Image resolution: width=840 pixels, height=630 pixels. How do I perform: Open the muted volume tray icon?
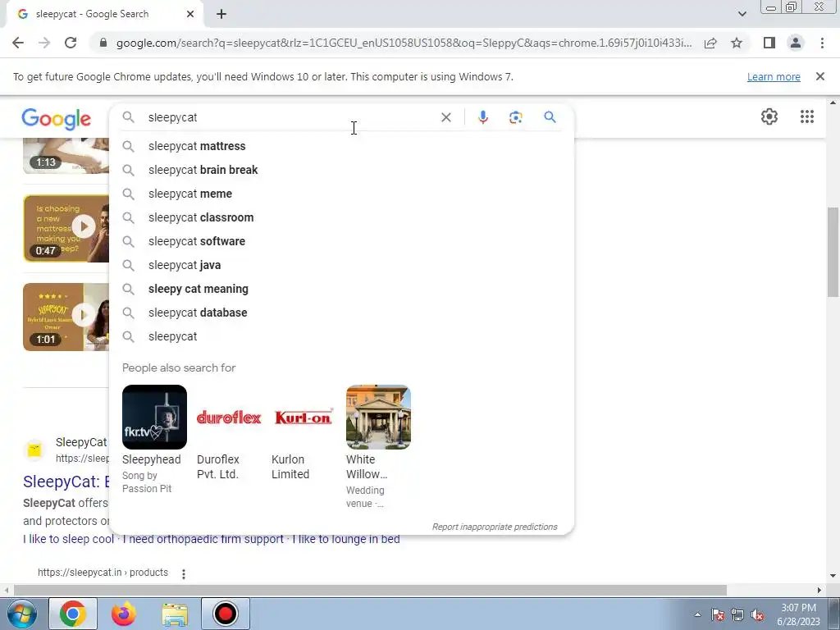757,615
